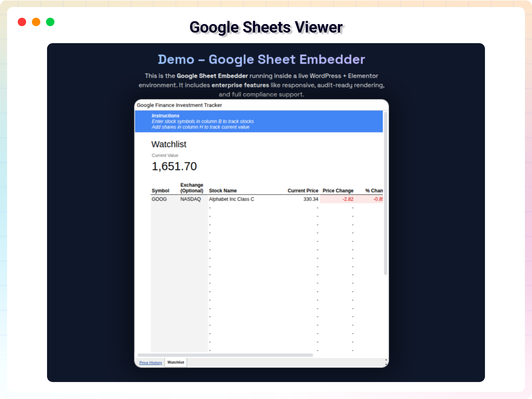
Task: Click the 'Symbol' column header
Action: 161,191
